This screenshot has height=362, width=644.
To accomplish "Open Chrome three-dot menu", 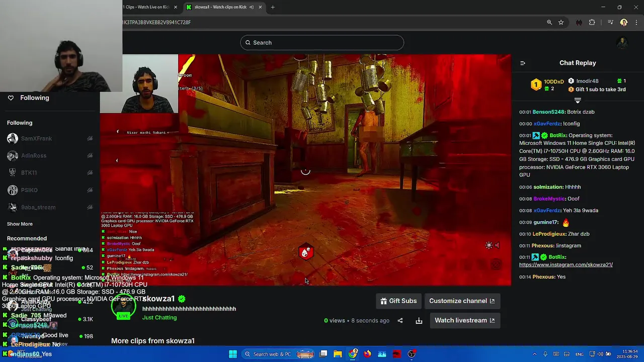I will [x=636, y=22].
